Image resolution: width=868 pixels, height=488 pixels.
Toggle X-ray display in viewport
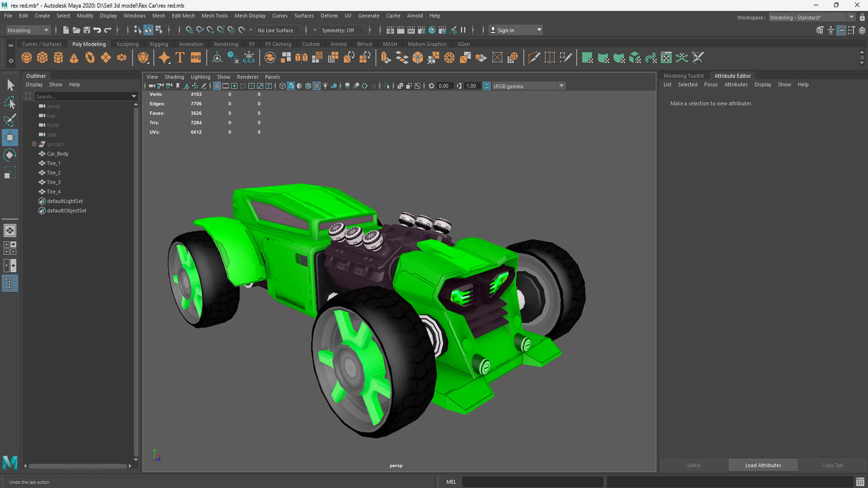click(x=401, y=86)
